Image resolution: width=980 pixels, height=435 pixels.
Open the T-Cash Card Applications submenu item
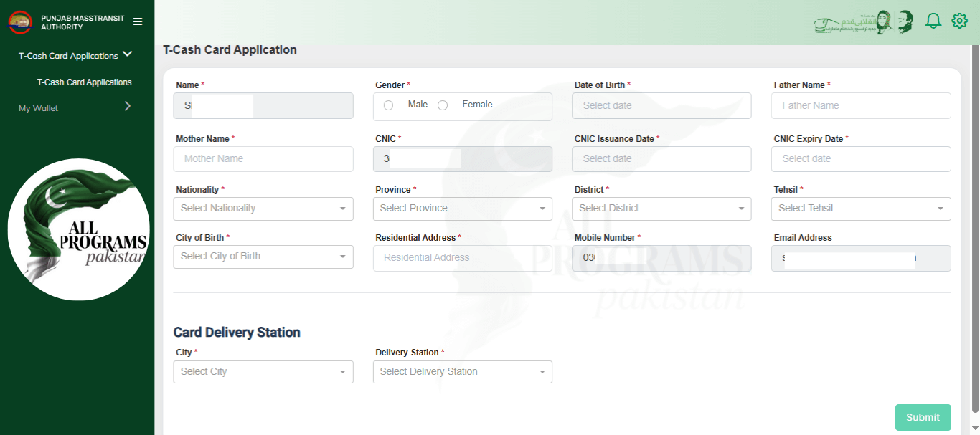[x=84, y=82]
